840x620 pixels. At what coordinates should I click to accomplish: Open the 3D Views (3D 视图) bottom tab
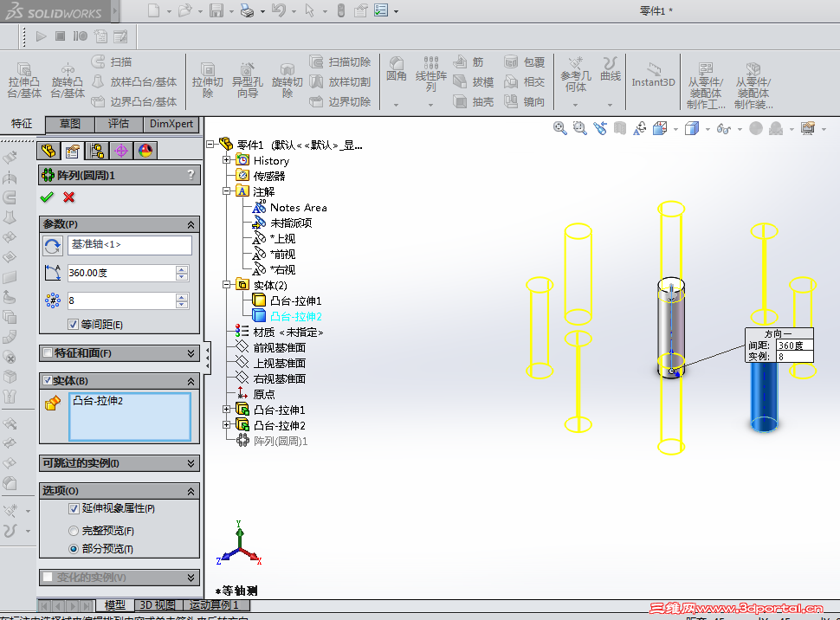[x=158, y=605]
